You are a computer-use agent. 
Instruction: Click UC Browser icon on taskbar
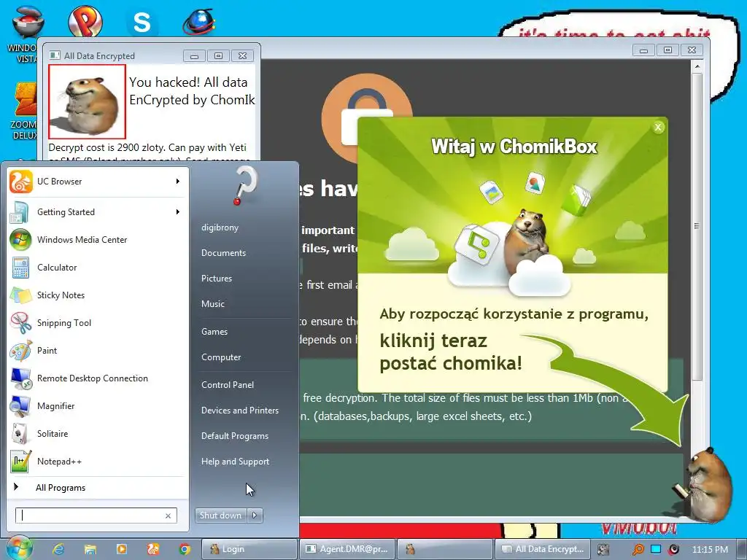pyautogui.click(x=153, y=549)
